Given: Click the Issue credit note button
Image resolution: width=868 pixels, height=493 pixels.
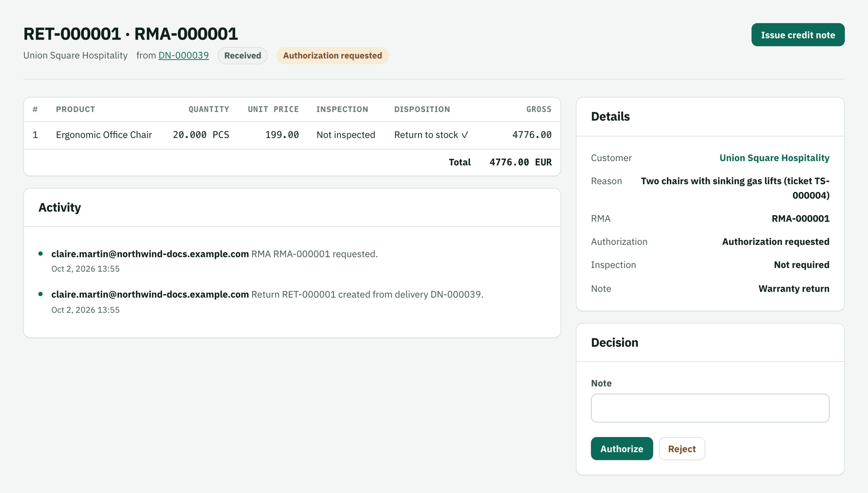Looking at the screenshot, I should coord(798,35).
